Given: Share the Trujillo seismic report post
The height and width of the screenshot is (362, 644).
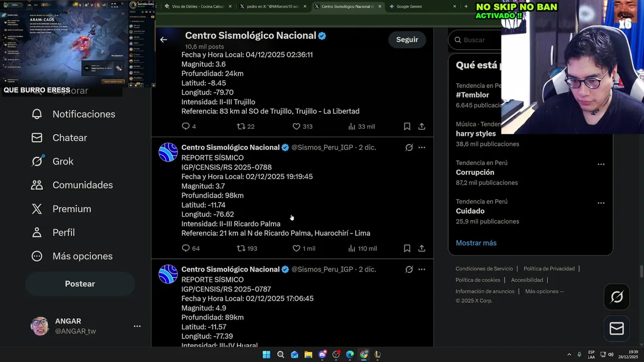Looking at the screenshot, I should tap(422, 126).
